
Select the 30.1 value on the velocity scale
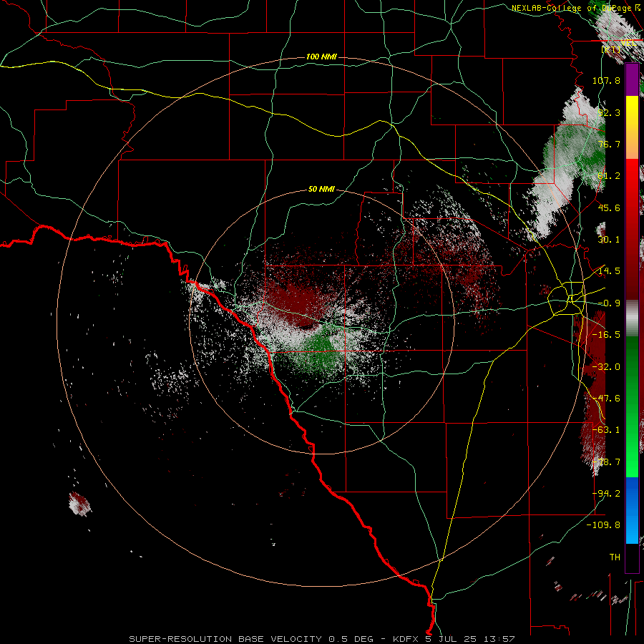(x=608, y=240)
